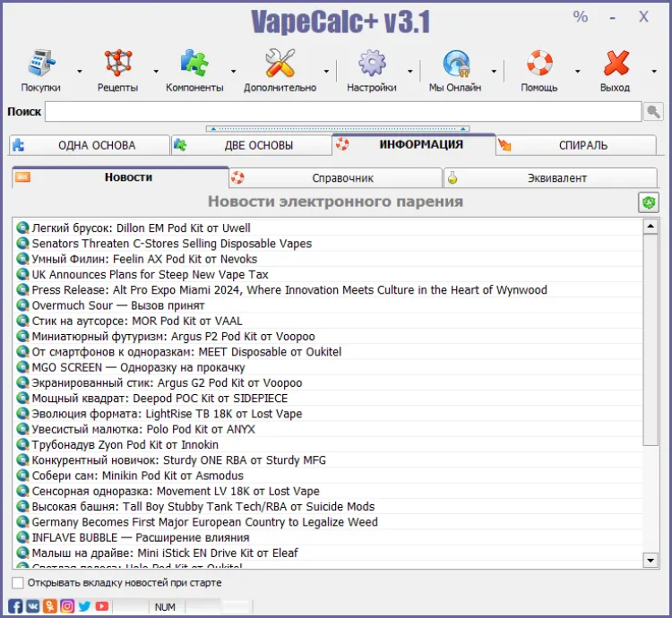Expand the dropdown arrow next to Покупки

(79, 71)
